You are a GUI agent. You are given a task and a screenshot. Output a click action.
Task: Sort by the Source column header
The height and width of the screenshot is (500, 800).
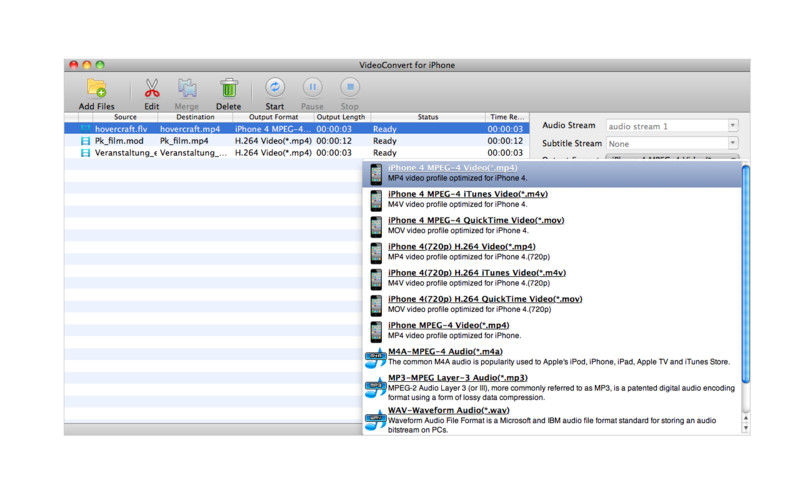pos(125,117)
